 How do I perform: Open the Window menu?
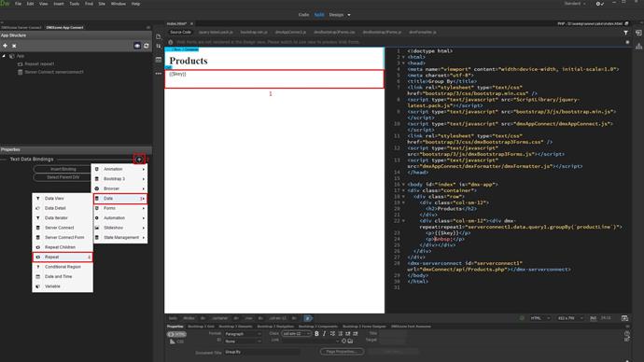pos(119,4)
